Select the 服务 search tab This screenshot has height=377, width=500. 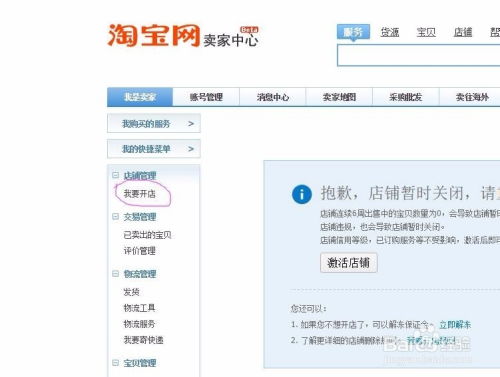pyautogui.click(x=353, y=32)
